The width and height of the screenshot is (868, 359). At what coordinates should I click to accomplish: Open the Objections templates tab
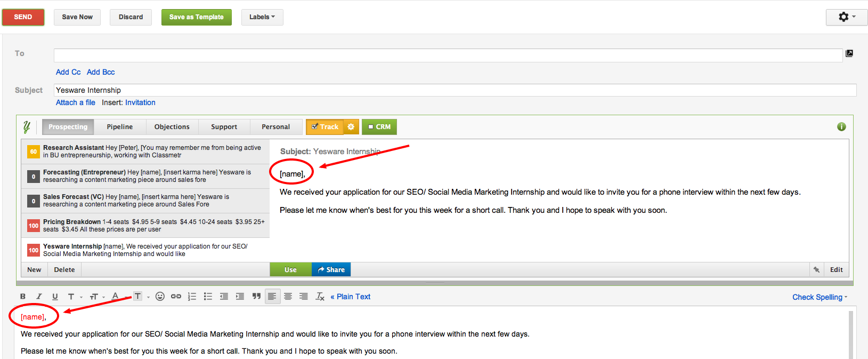[172, 127]
